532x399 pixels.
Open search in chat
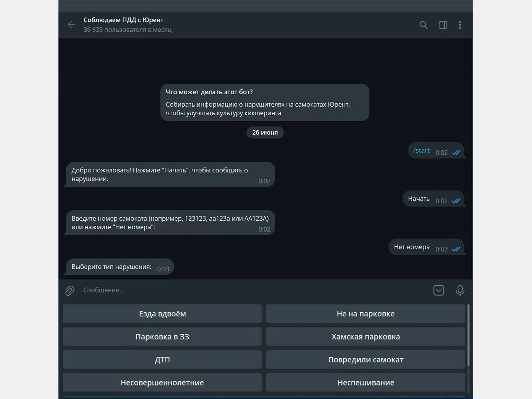pyautogui.click(x=423, y=25)
